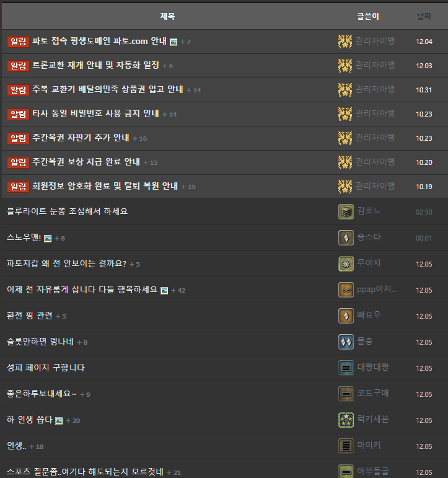Click author name ppap아저...
The height and width of the screenshot is (478, 448).
pos(377,289)
